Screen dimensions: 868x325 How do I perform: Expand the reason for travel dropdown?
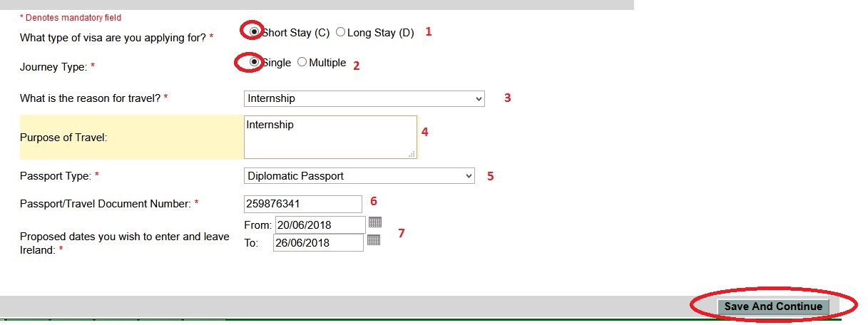click(x=364, y=98)
